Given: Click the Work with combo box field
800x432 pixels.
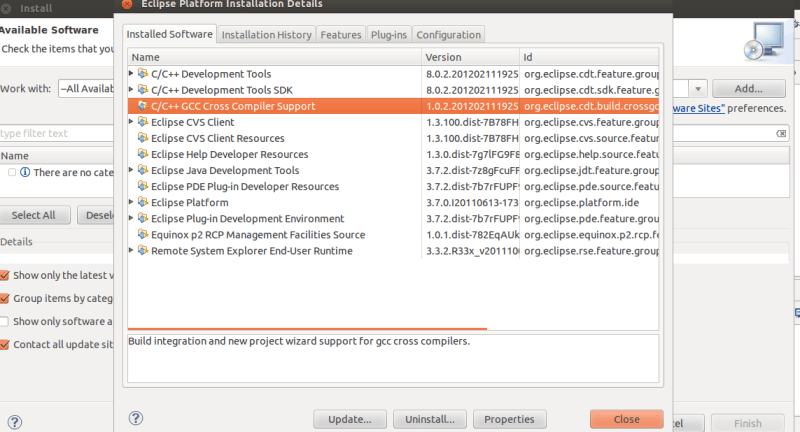Looking at the screenshot, I should (x=86, y=89).
